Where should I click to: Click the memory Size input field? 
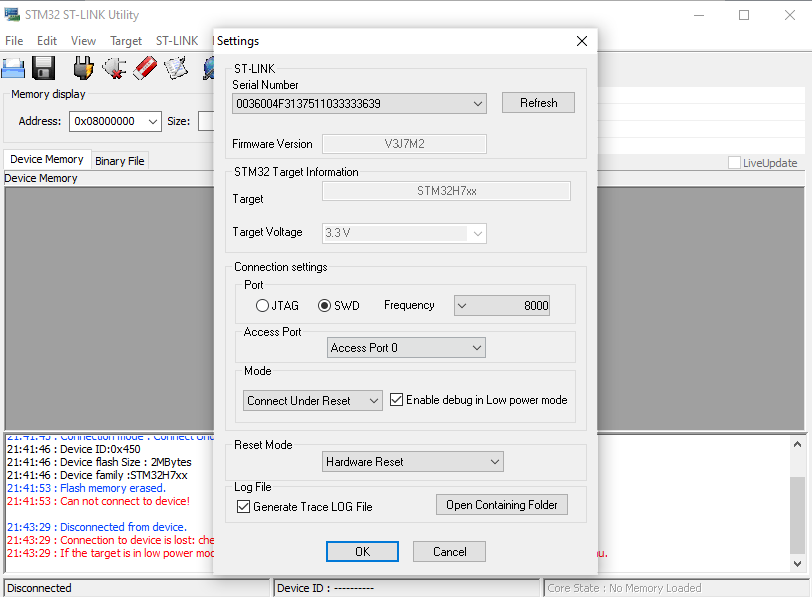pyautogui.click(x=206, y=122)
